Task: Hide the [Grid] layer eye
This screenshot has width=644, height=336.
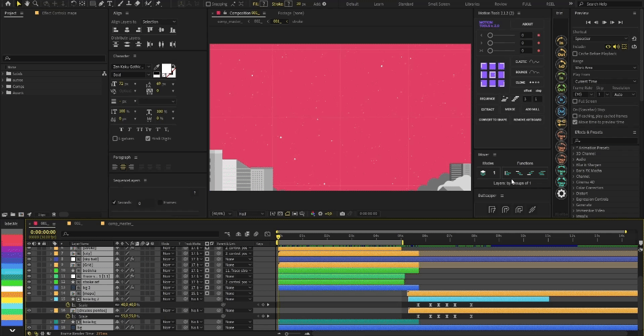Action: point(29,265)
